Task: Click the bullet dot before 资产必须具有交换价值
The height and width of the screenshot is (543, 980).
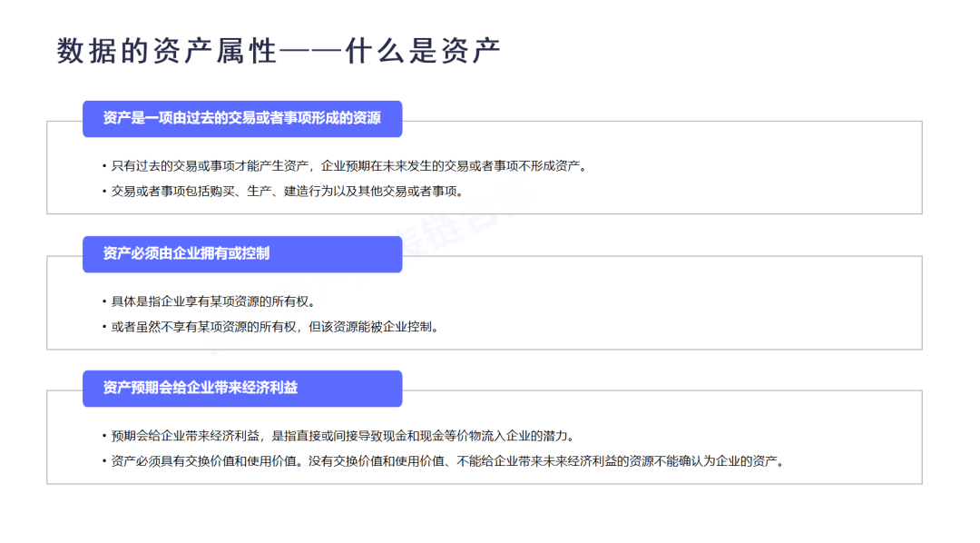Action: pyautogui.click(x=104, y=462)
